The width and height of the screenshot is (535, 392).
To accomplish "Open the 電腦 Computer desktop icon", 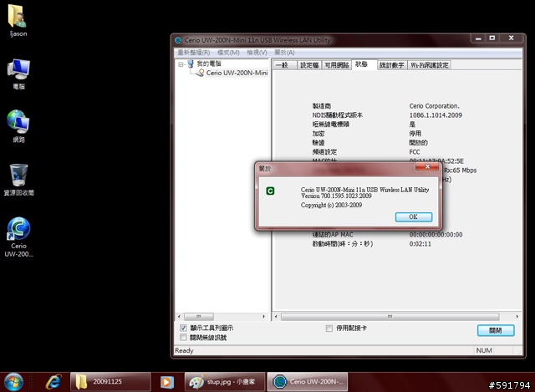I will [18, 74].
